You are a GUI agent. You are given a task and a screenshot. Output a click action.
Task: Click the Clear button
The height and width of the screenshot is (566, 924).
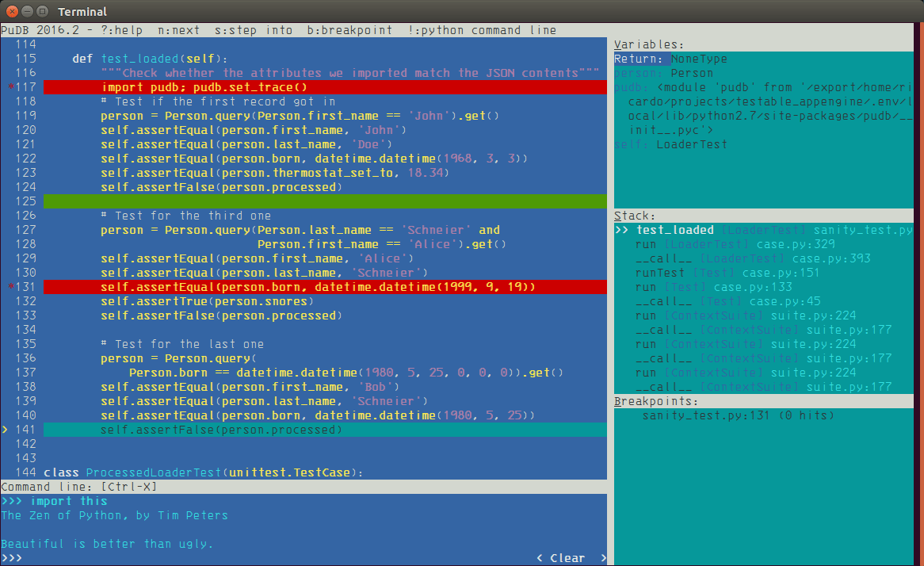click(567, 557)
